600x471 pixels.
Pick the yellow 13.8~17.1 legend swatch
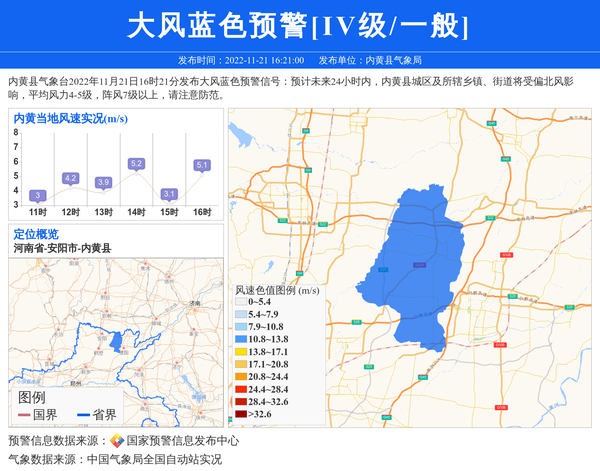pyautogui.click(x=241, y=352)
